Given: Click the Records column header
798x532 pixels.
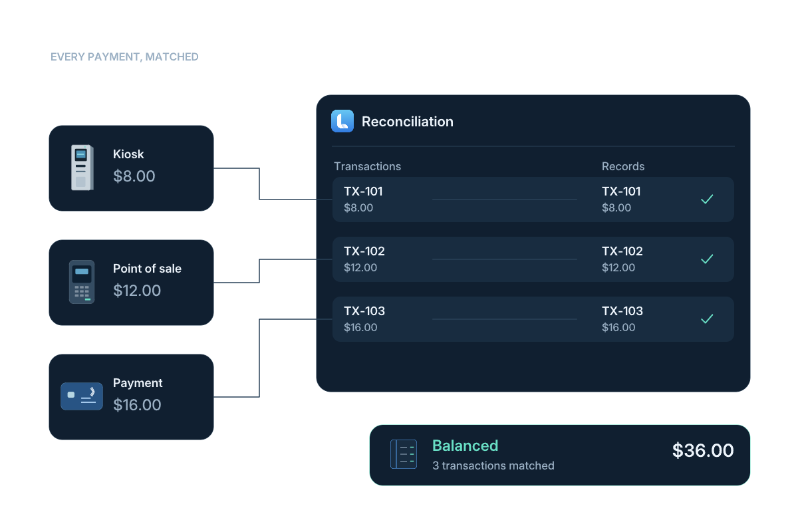Looking at the screenshot, I should (623, 166).
